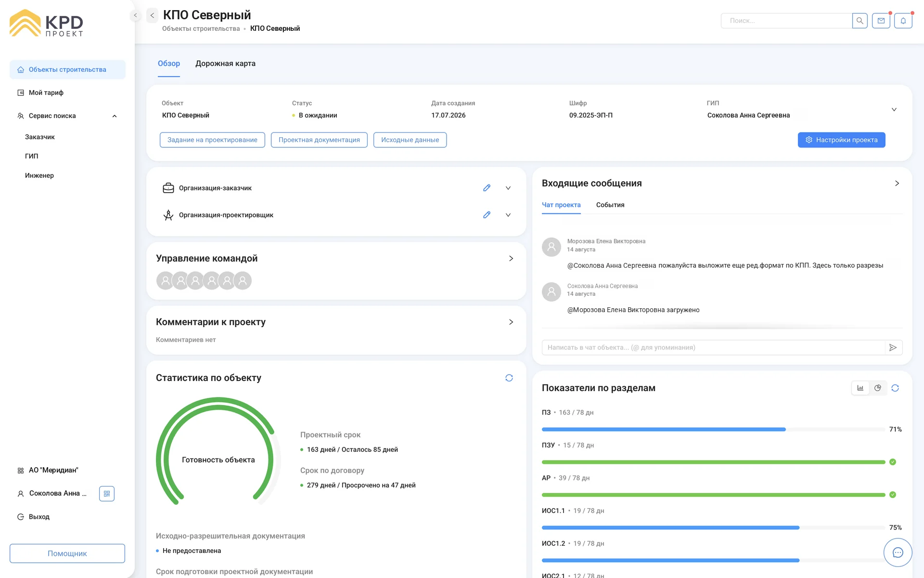Image resolution: width=924 pixels, height=578 pixels.
Task: Edit Организация-заказчик with pencil icon
Action: click(487, 188)
